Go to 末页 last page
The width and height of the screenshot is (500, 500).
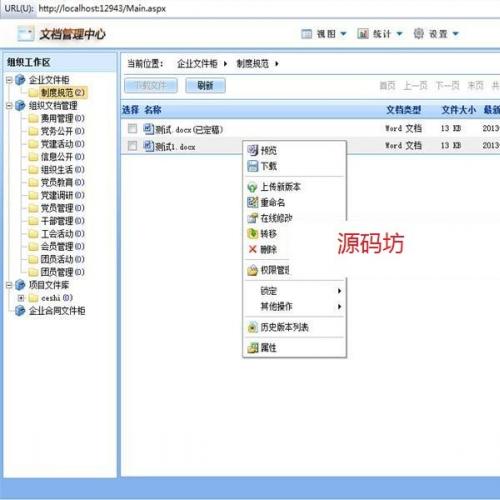point(475,86)
